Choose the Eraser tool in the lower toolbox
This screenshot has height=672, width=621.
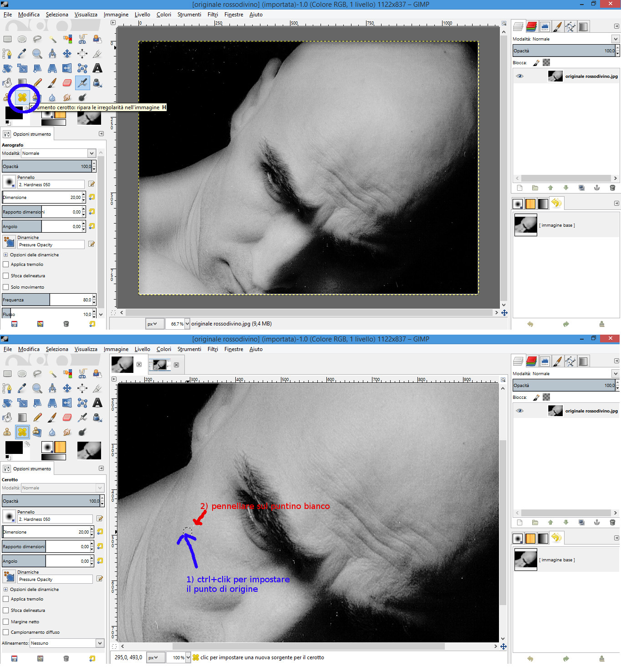(x=67, y=417)
